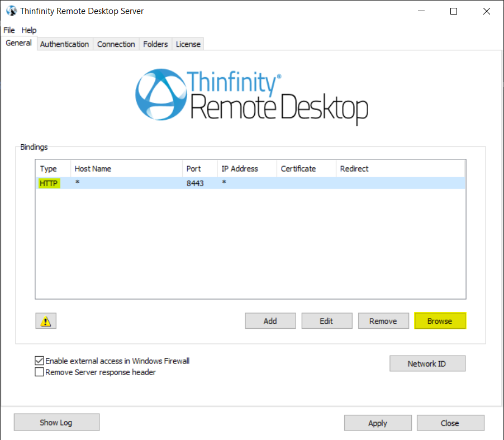The height and width of the screenshot is (440, 504).
Task: Open the Connection tab
Action: 116,44
